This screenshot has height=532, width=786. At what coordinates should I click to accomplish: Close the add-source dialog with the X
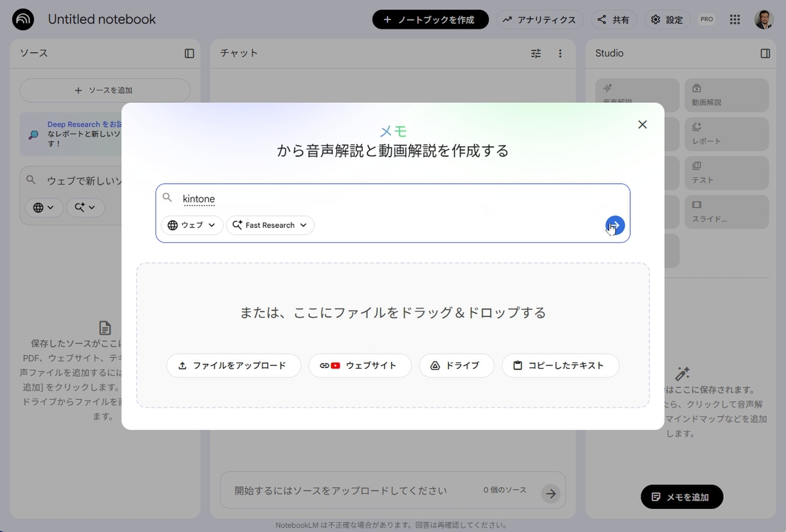click(x=643, y=124)
